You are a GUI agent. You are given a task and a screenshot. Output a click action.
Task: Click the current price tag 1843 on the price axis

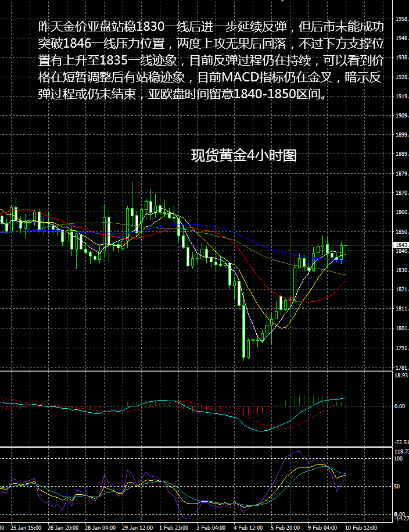401,245
